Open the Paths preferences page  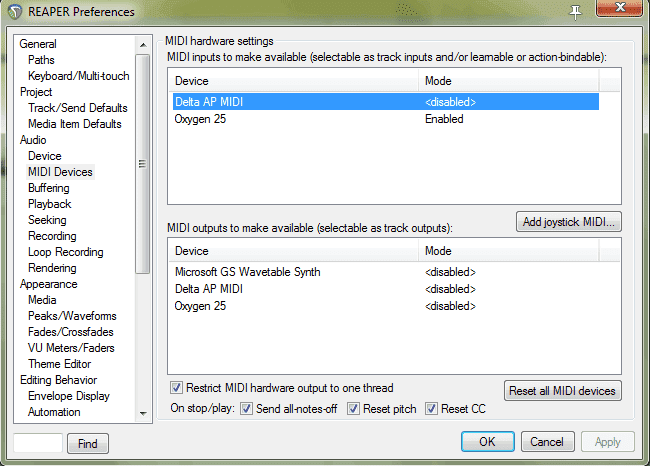pos(41,60)
